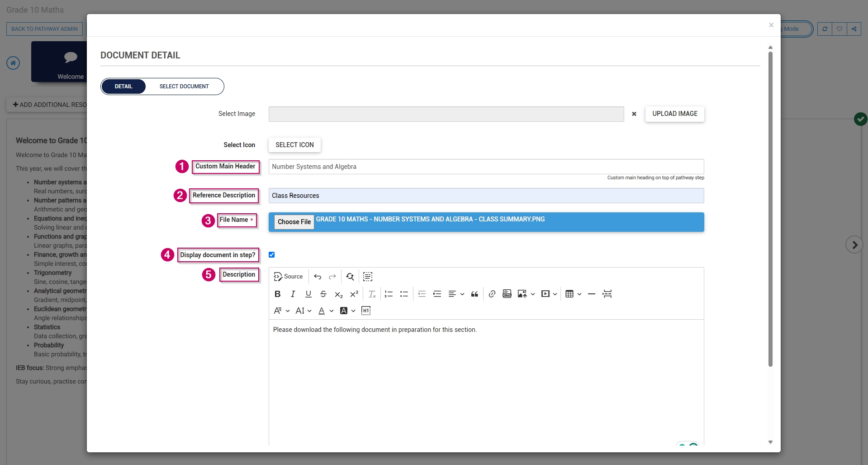The image size is (868, 465).
Task: Click BACK TO PATHWAY ADMIN button
Action: pyautogui.click(x=44, y=29)
